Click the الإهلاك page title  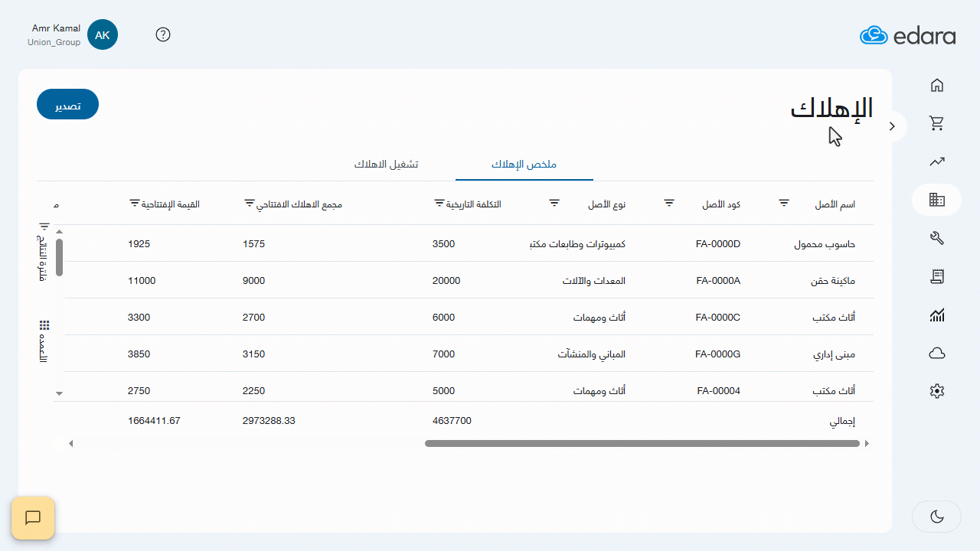pyautogui.click(x=831, y=108)
